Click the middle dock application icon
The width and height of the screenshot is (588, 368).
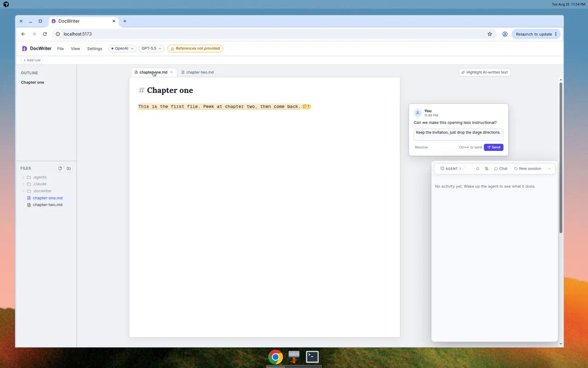(294, 357)
